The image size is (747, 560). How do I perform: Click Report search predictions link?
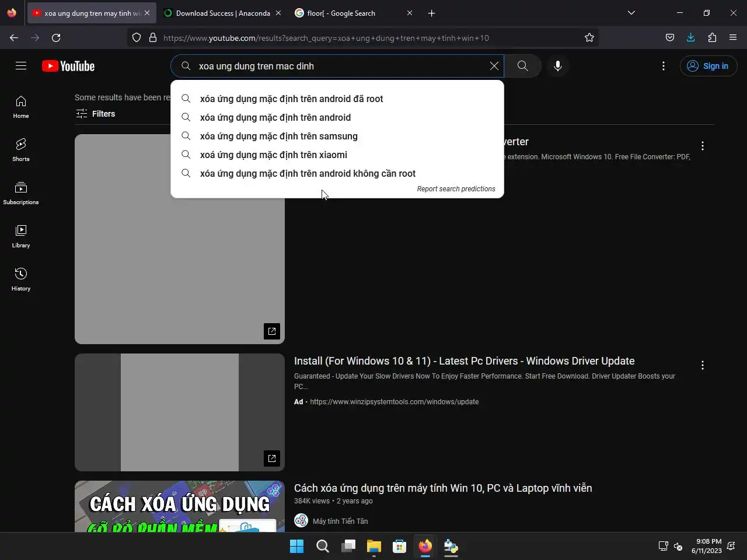[x=456, y=189]
